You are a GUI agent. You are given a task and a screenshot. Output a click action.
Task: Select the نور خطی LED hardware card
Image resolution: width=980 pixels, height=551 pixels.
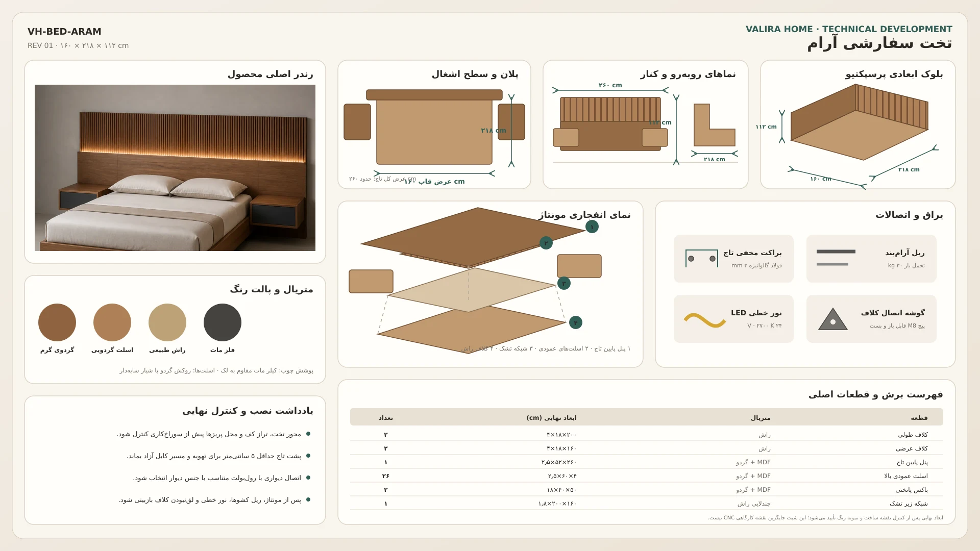733,319
